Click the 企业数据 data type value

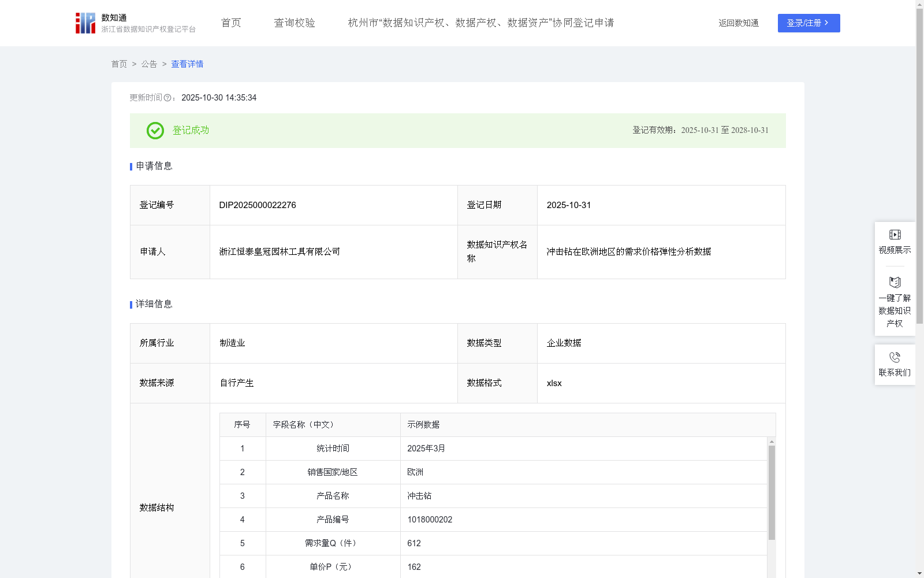pos(564,343)
